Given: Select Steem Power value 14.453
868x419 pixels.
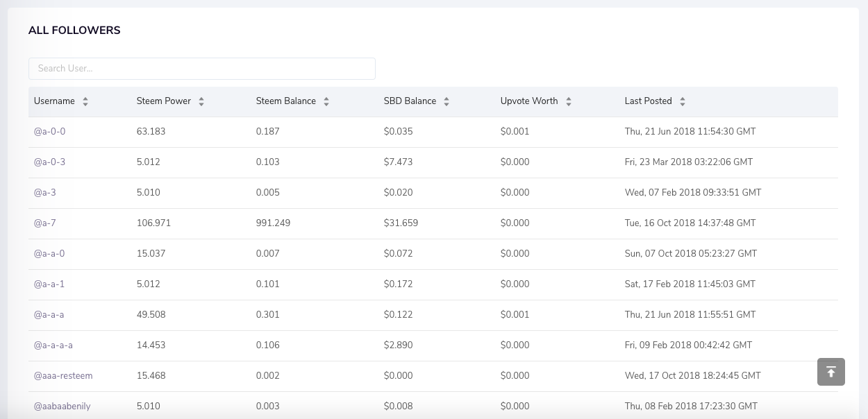Looking at the screenshot, I should (x=151, y=345).
